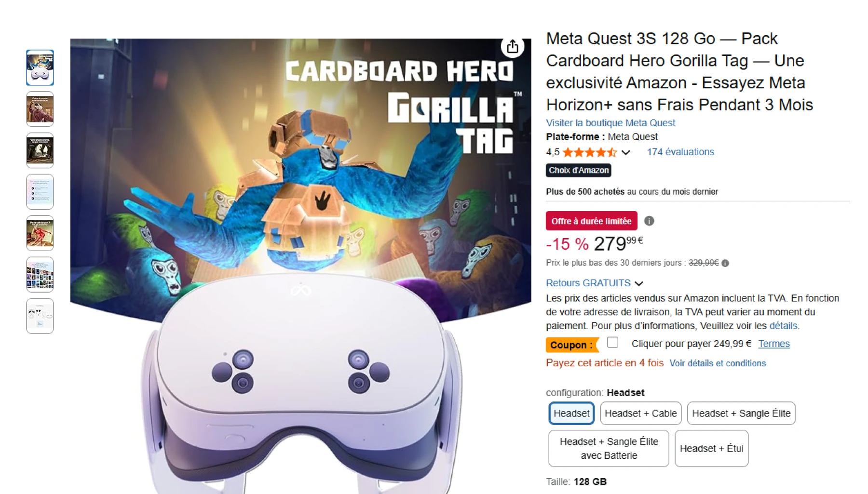Click info icon beside limited-time offer badge
This screenshot has width=868, height=494.
click(649, 221)
